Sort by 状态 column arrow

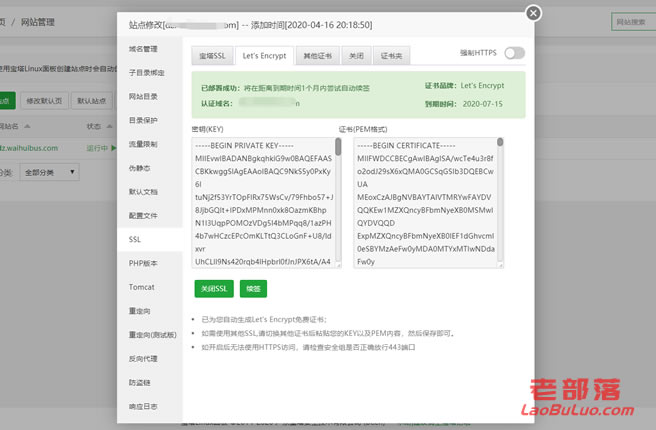click(x=110, y=126)
